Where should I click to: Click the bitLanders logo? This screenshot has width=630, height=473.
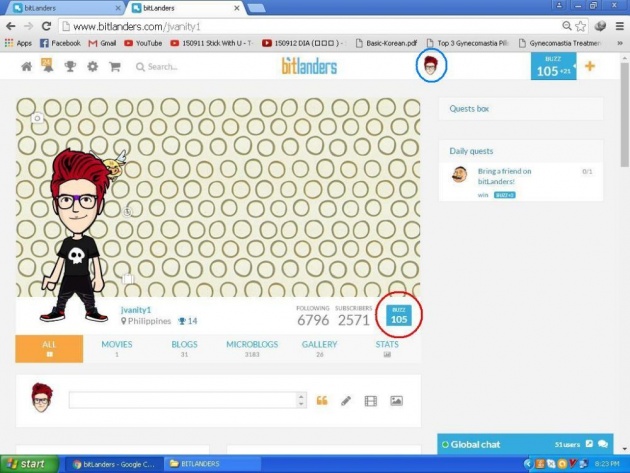309,66
